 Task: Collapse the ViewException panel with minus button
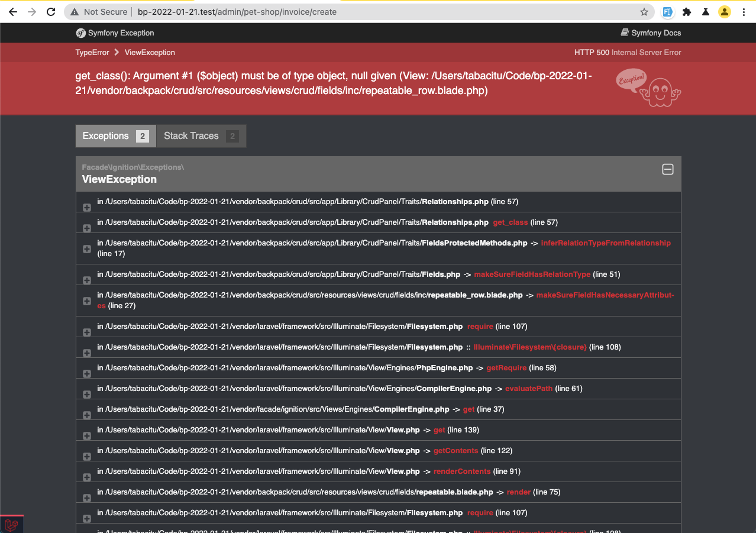point(668,169)
